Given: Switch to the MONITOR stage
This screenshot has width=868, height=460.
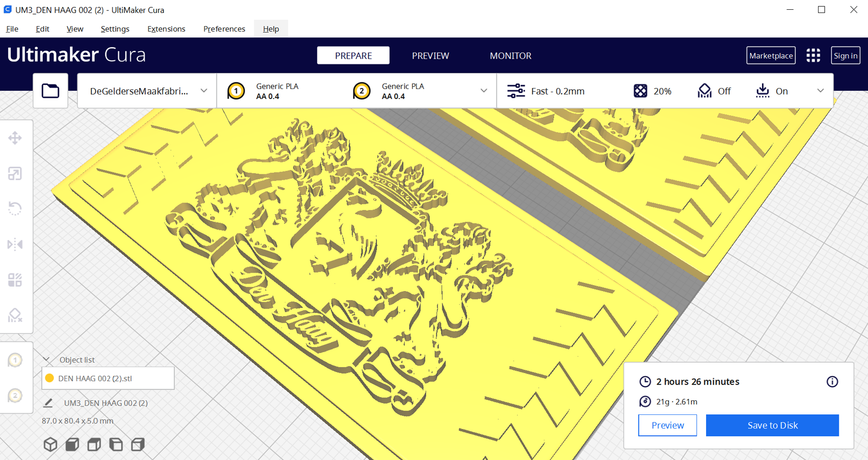Looking at the screenshot, I should (511, 55).
